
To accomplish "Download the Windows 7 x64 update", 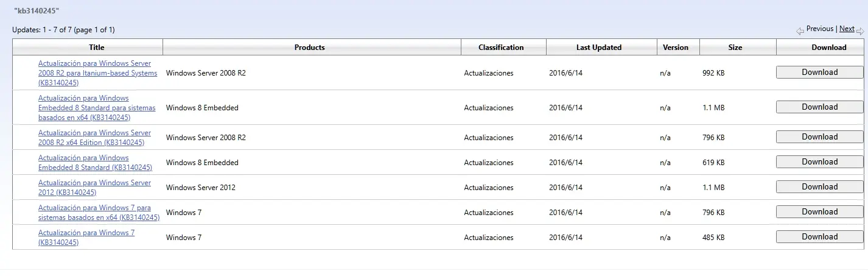I will pos(819,211).
